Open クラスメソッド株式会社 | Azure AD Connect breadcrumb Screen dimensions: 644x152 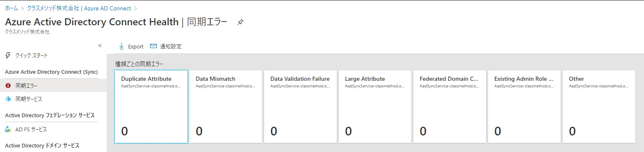[79, 8]
